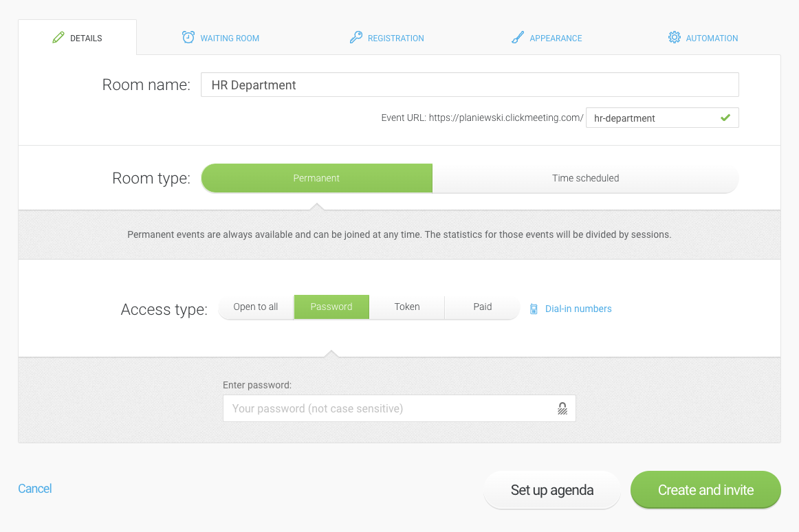Viewport: 799px width, 532px height.
Task: Click the phone icon beside Dial-in numbers
Action: point(534,309)
